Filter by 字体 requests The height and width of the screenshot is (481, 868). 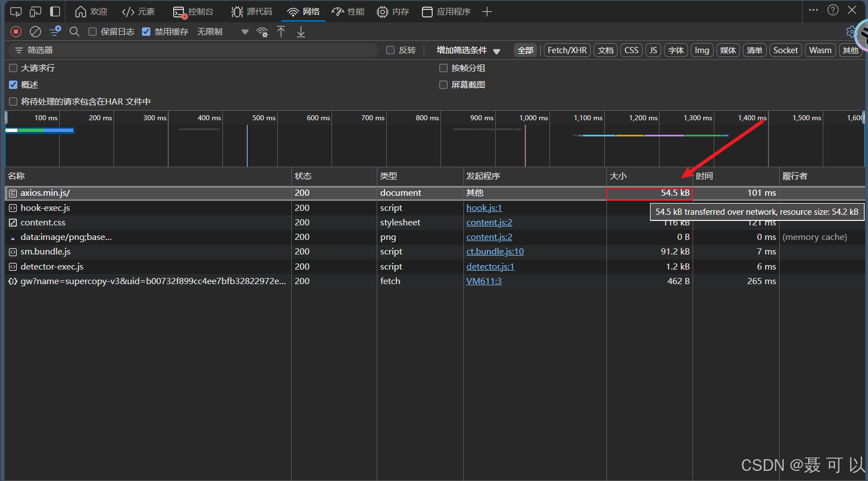(676, 50)
